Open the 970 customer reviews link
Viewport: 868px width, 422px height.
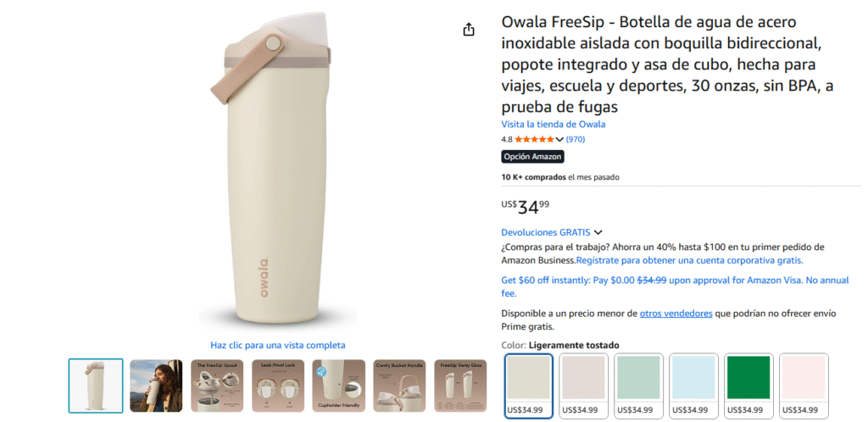576,140
